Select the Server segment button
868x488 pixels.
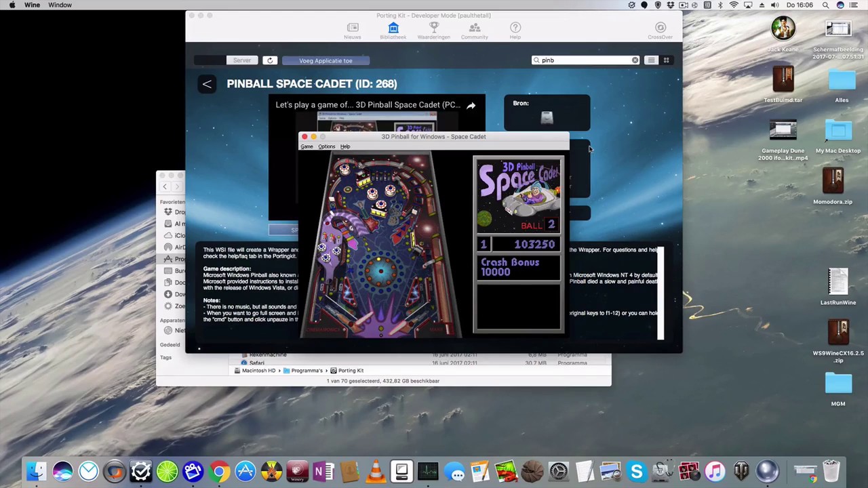click(x=242, y=60)
